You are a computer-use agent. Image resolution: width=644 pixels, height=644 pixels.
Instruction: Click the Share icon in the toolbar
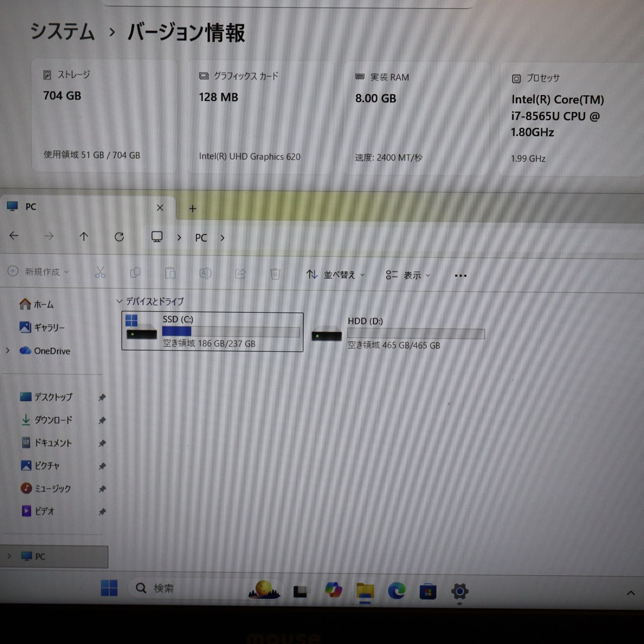click(x=241, y=273)
